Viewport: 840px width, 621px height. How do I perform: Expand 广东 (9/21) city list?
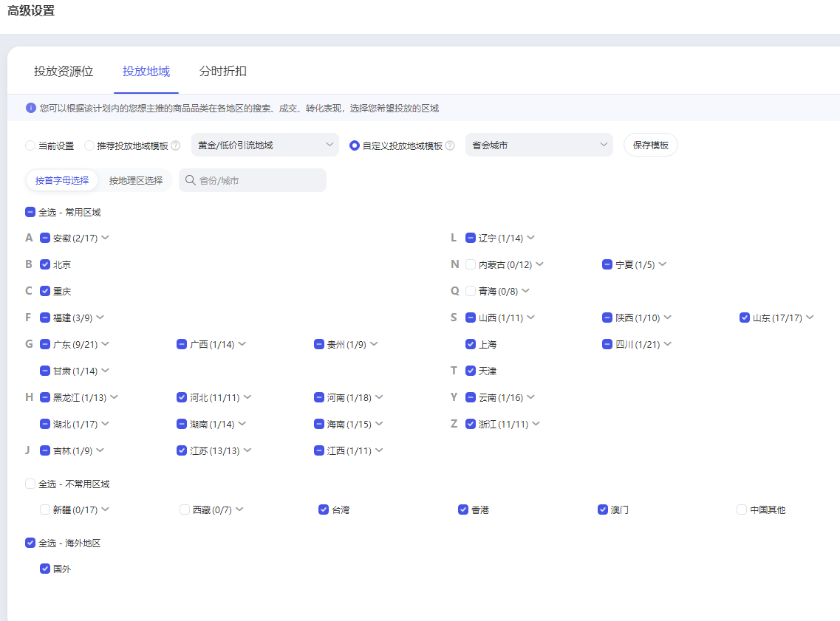tap(105, 344)
